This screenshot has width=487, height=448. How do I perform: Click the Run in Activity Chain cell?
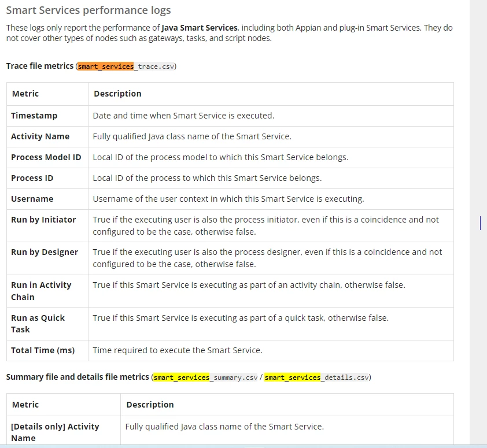[47, 291]
